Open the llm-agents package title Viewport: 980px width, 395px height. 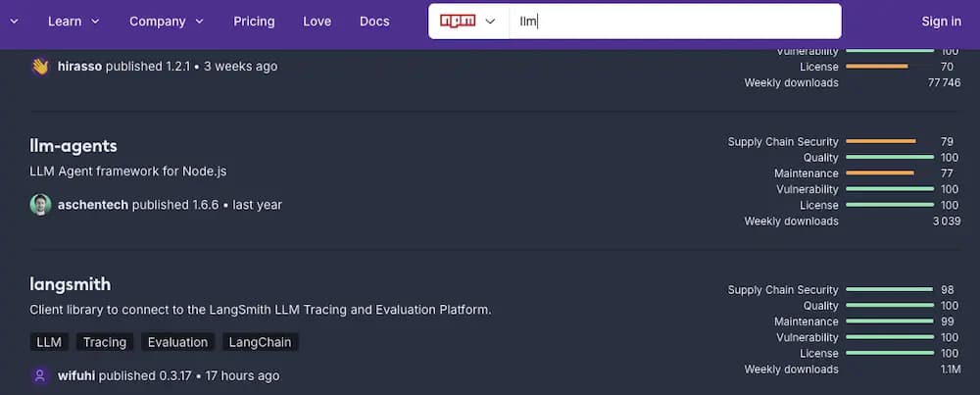coord(73,146)
